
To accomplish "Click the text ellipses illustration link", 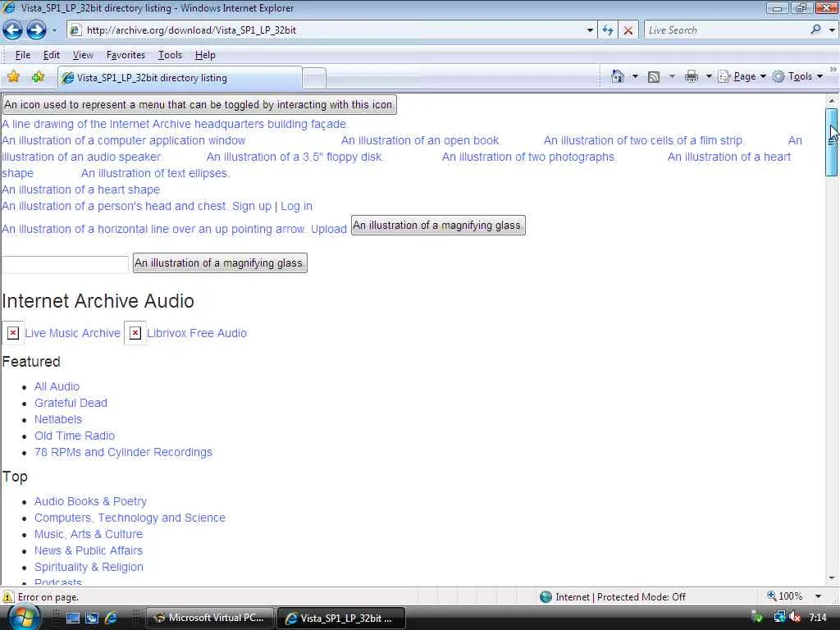I will click(x=155, y=173).
